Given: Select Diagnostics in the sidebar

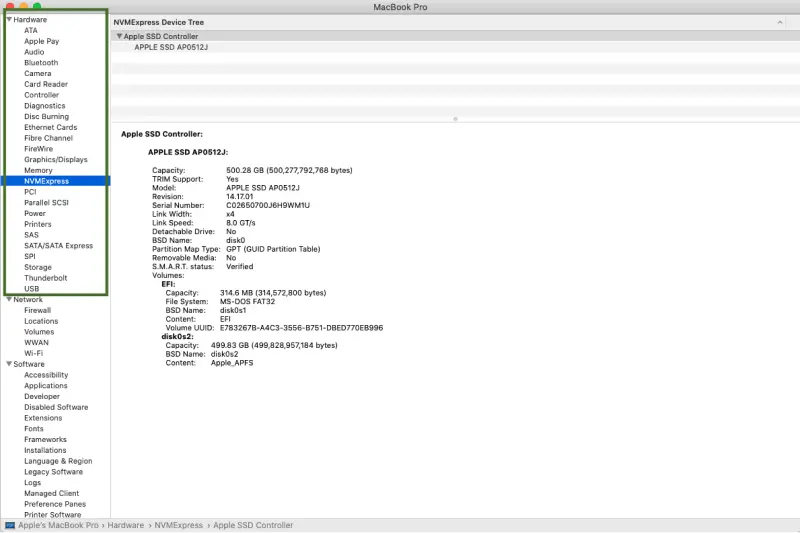Looking at the screenshot, I should (x=44, y=106).
